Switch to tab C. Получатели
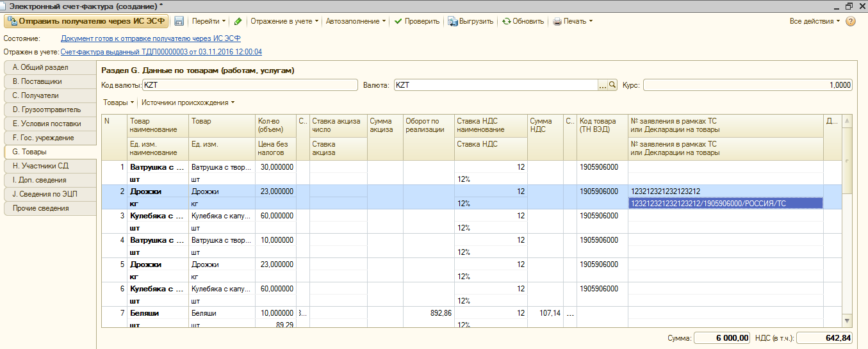The height and width of the screenshot is (349, 868). coord(49,95)
